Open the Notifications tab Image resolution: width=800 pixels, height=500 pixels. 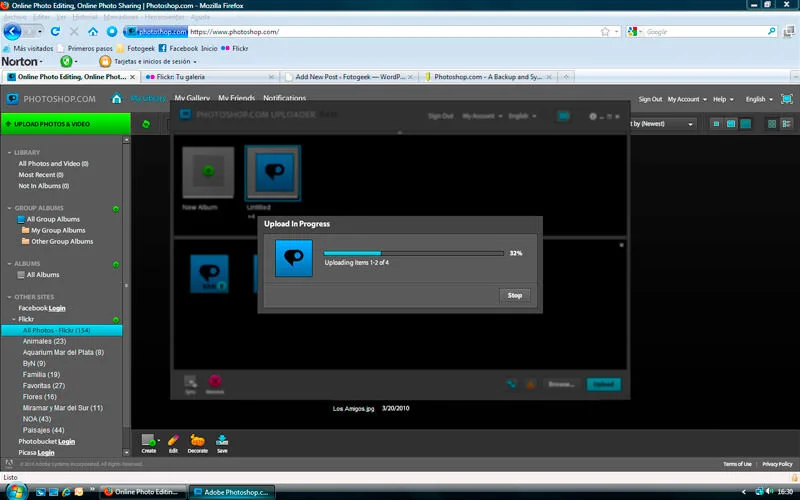[284, 97]
